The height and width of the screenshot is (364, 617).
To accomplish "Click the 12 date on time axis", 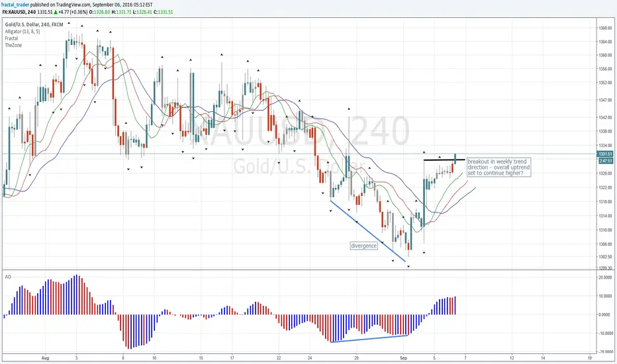I will (512, 358).
